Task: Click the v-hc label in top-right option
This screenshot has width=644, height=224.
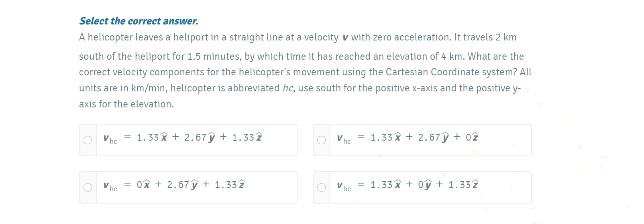Action: [344, 139]
